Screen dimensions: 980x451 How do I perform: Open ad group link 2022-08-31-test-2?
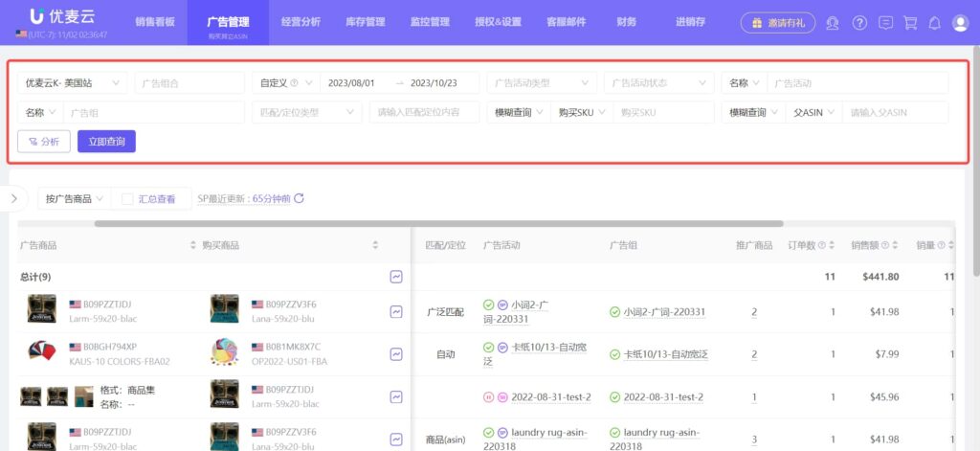point(663,396)
